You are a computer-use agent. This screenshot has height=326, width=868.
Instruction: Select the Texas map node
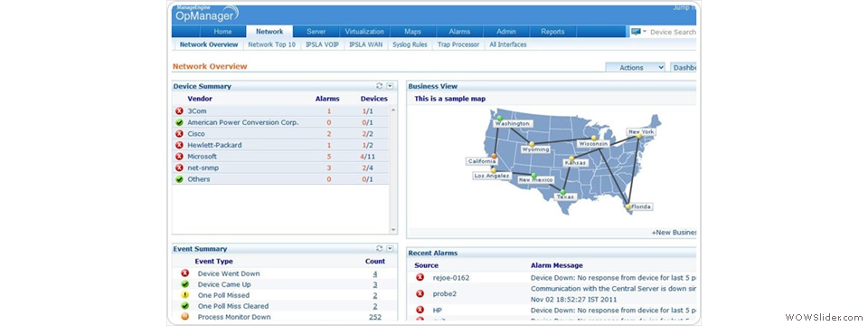tap(563, 192)
